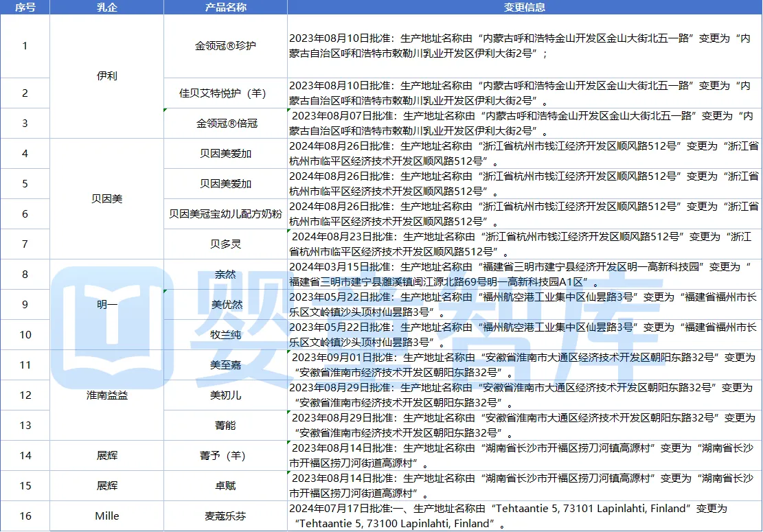The width and height of the screenshot is (763, 532).
Task: Click the 2024年08月23日批准 change info cell
Action: [525, 244]
